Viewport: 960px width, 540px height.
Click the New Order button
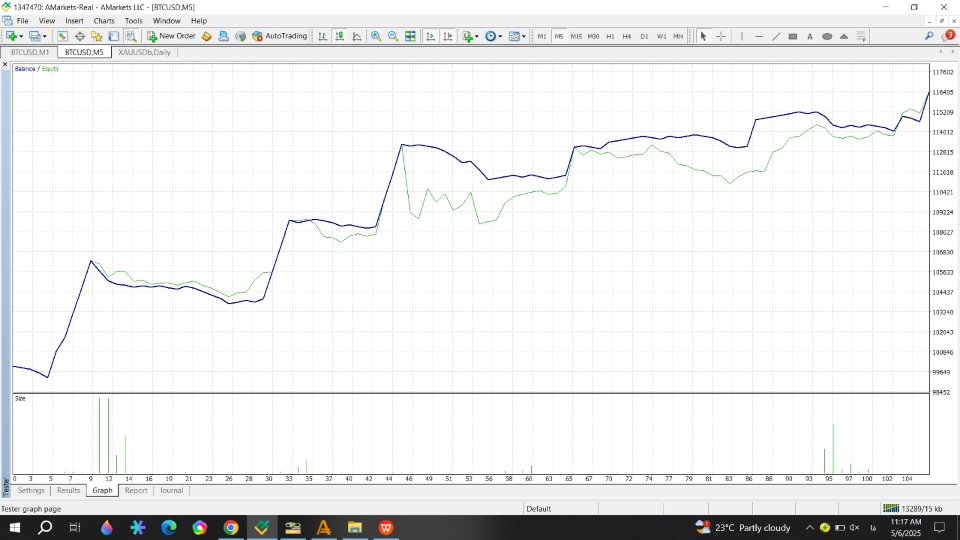pos(171,36)
